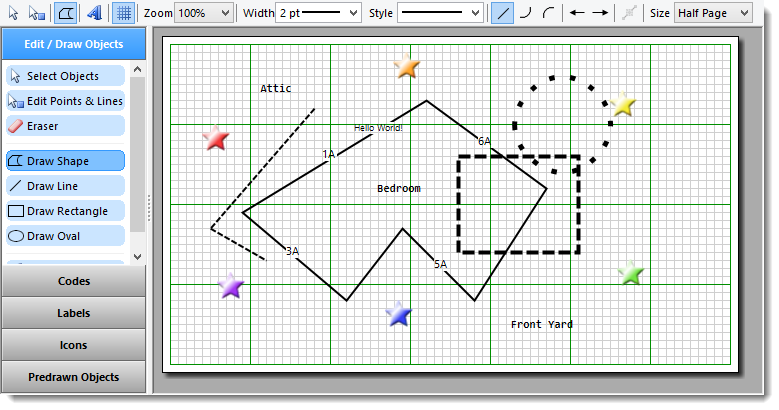Click the left arrow line-end icon

577,13
